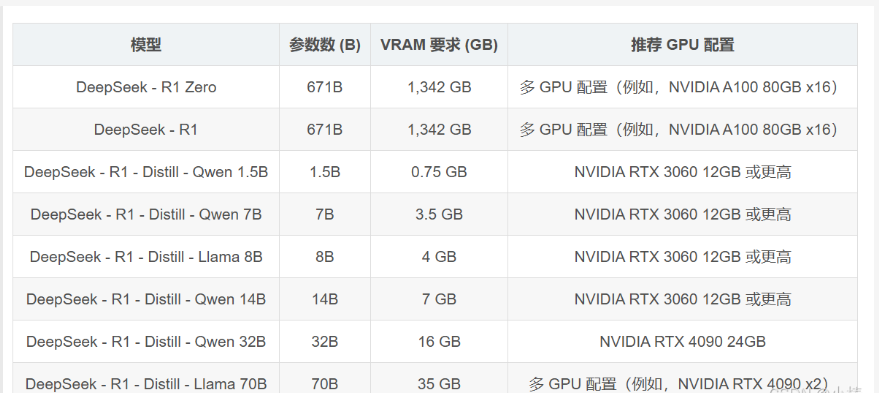Click the 推荐 GPU 配置 header
879x393 pixels.
[682, 45]
